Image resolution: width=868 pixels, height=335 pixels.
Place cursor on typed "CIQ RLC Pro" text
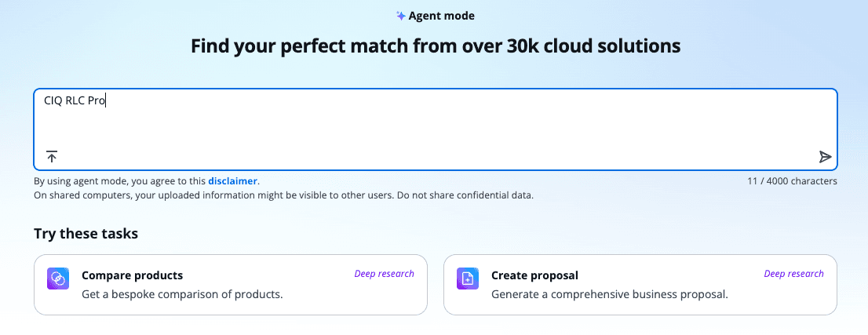tap(74, 100)
